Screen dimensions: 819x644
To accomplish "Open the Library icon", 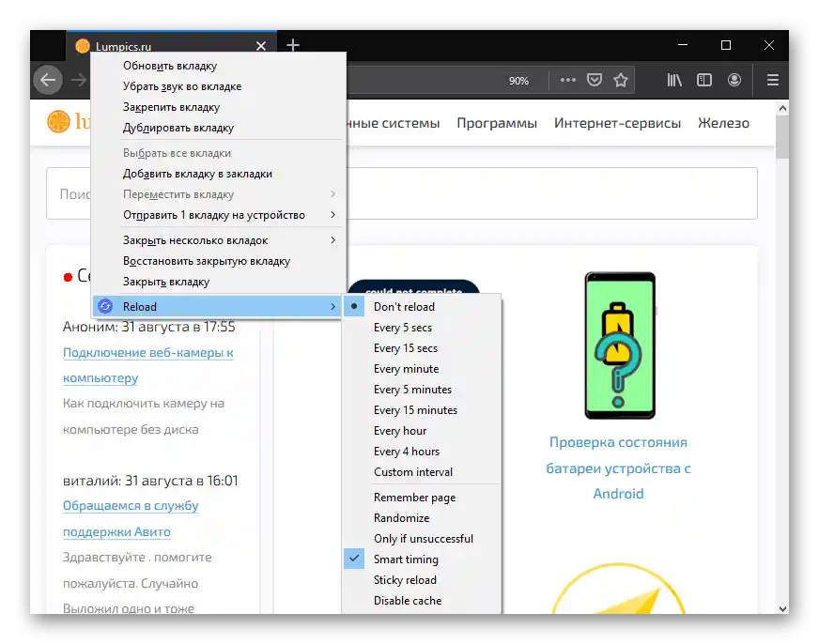I will (674, 80).
